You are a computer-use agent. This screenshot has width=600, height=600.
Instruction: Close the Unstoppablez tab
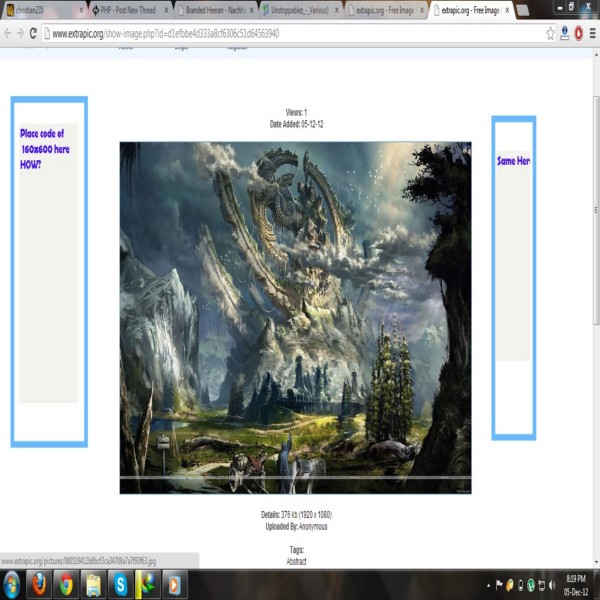click(337, 11)
